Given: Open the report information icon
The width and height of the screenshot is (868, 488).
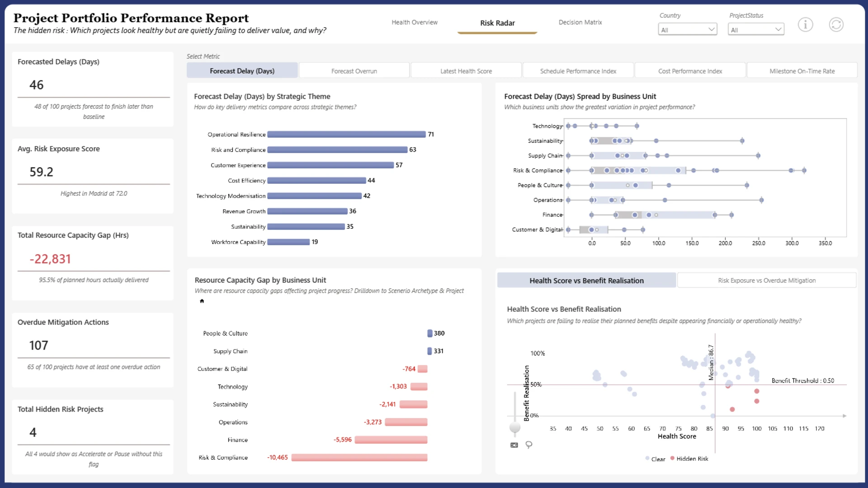Looking at the screenshot, I should (x=805, y=24).
